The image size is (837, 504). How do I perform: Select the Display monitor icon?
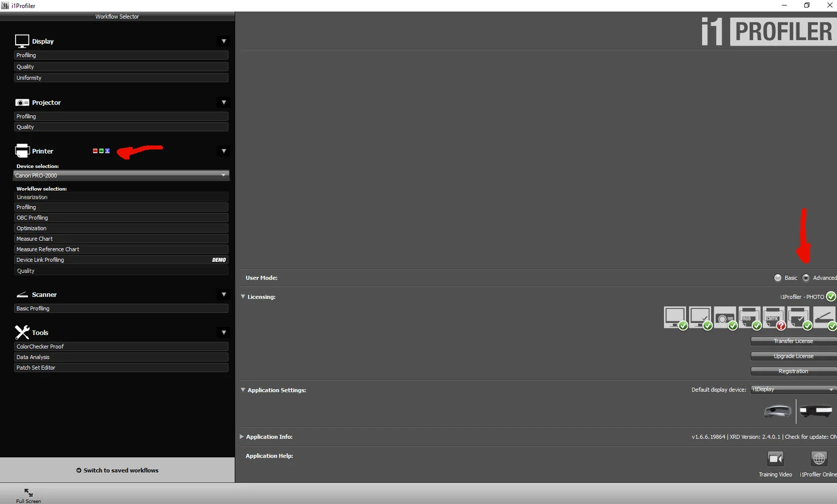tap(22, 40)
